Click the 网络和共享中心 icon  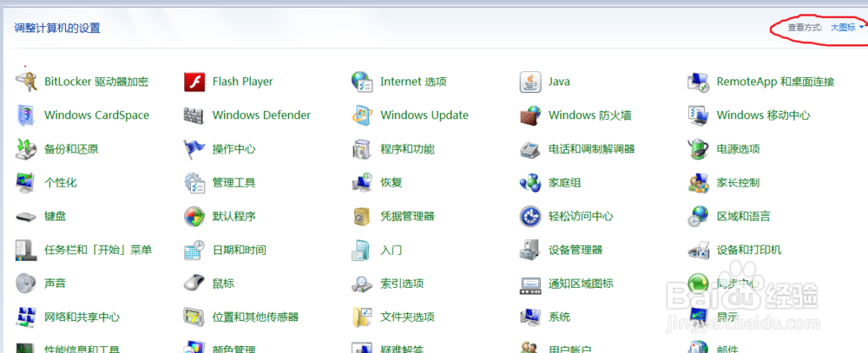click(x=26, y=317)
